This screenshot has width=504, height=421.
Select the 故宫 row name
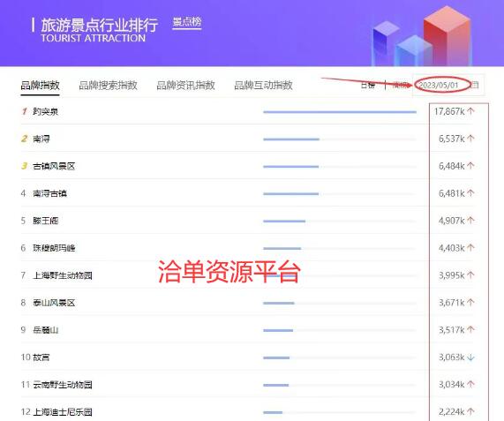click(41, 357)
